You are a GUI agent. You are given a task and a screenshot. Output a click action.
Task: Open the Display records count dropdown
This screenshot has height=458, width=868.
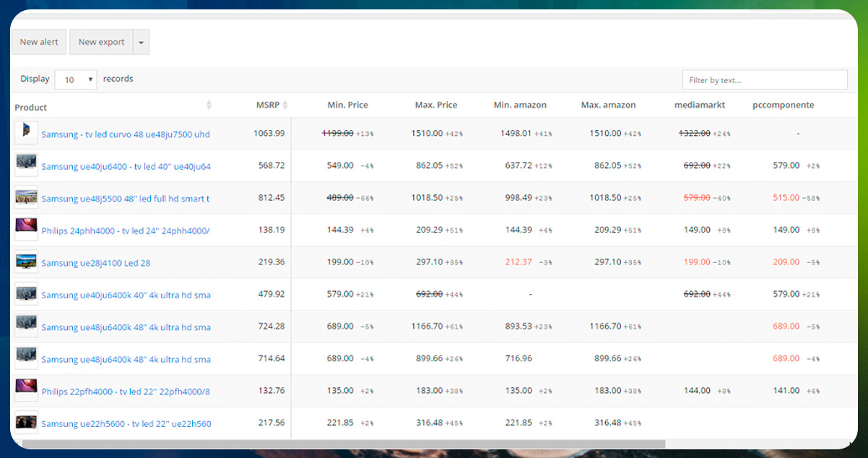[x=76, y=79]
